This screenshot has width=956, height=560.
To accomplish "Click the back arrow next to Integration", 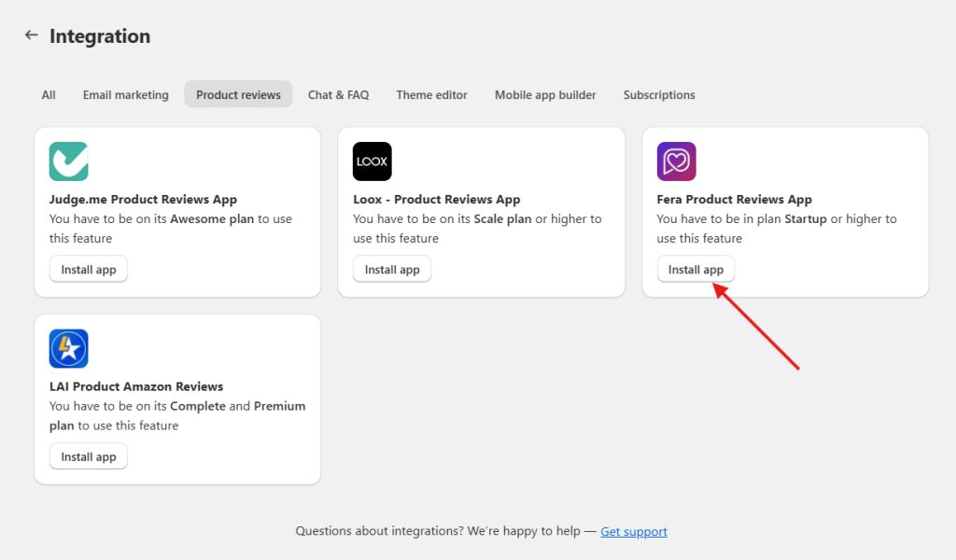I will coord(32,35).
